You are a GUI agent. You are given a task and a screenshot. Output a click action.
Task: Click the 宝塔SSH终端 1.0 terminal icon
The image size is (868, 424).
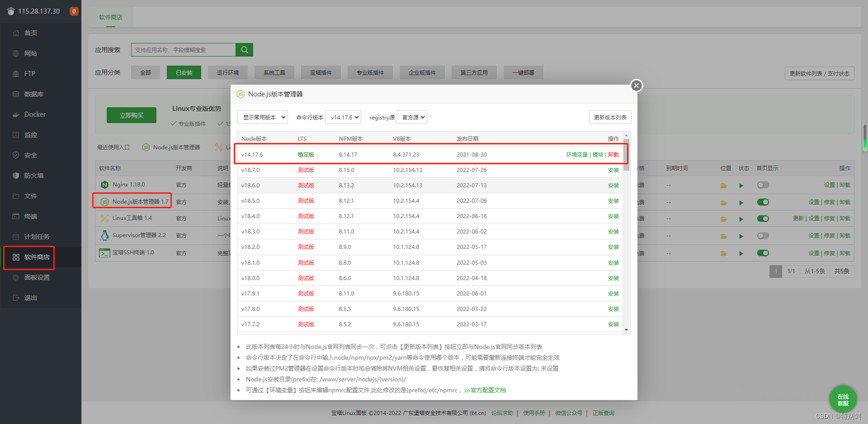104,253
